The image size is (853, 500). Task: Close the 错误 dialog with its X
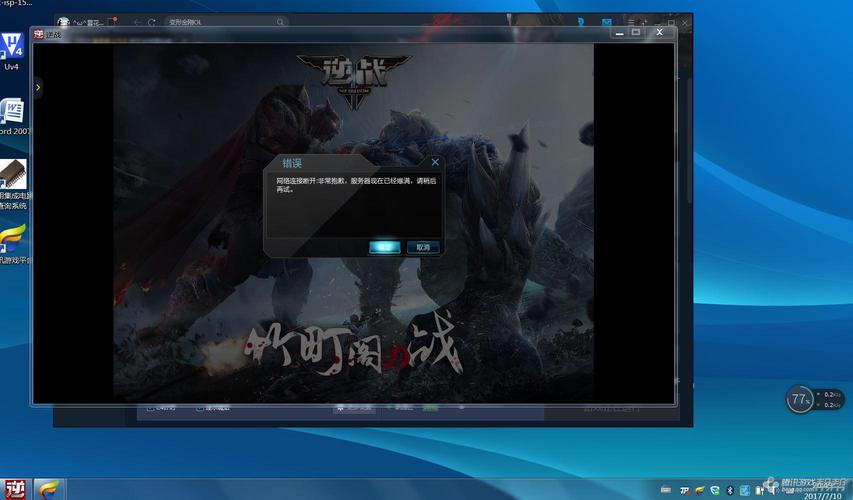point(435,162)
